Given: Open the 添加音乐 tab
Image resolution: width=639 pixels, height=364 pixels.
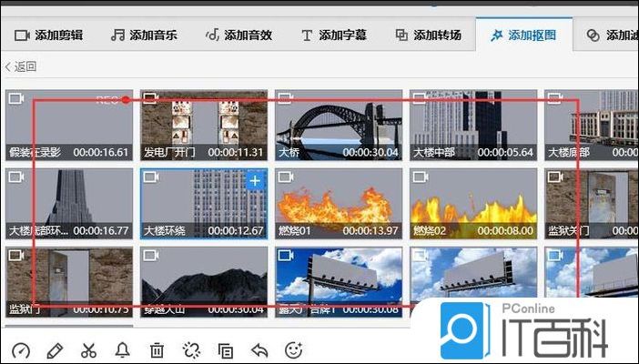Looking at the screenshot, I should coord(144,35).
